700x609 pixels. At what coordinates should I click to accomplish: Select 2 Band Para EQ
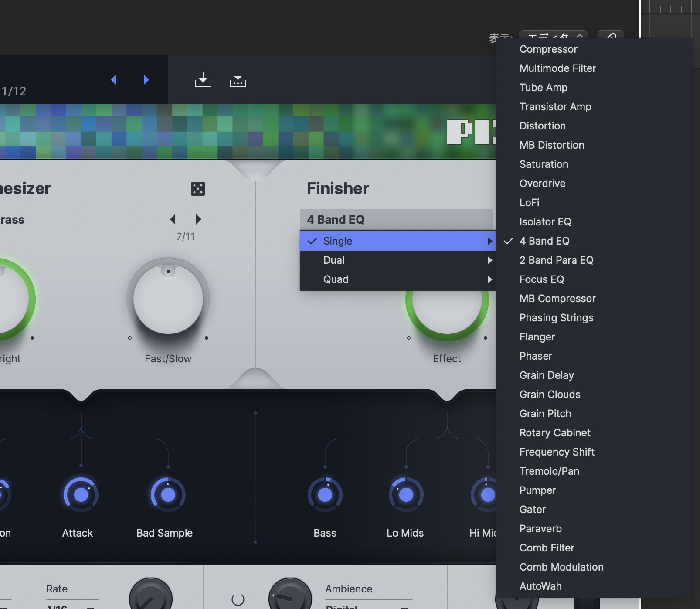(x=594, y=260)
